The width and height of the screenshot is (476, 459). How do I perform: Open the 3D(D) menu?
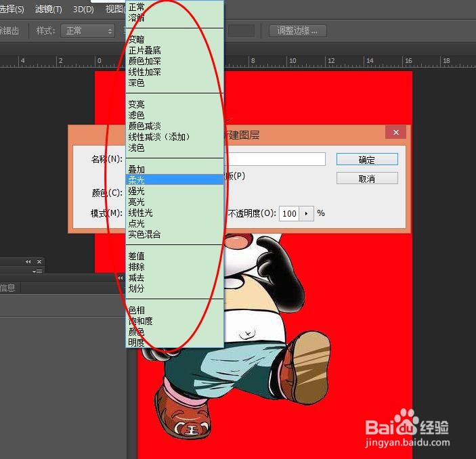point(83,9)
